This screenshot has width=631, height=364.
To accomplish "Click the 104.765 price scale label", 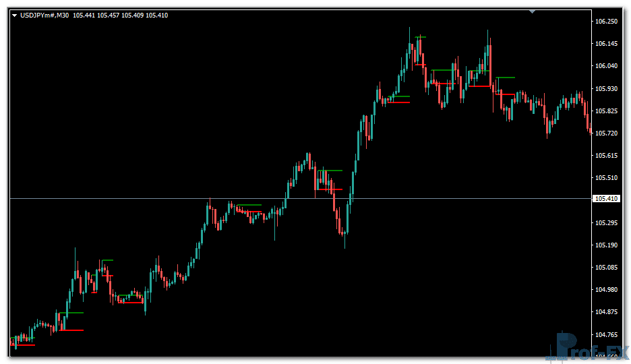I will pos(607,335).
